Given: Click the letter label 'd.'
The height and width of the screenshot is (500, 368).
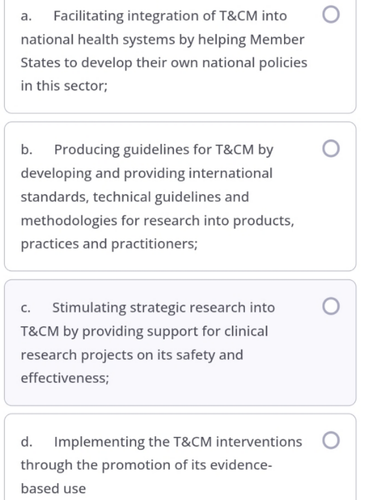Looking at the screenshot, I should [27, 442].
